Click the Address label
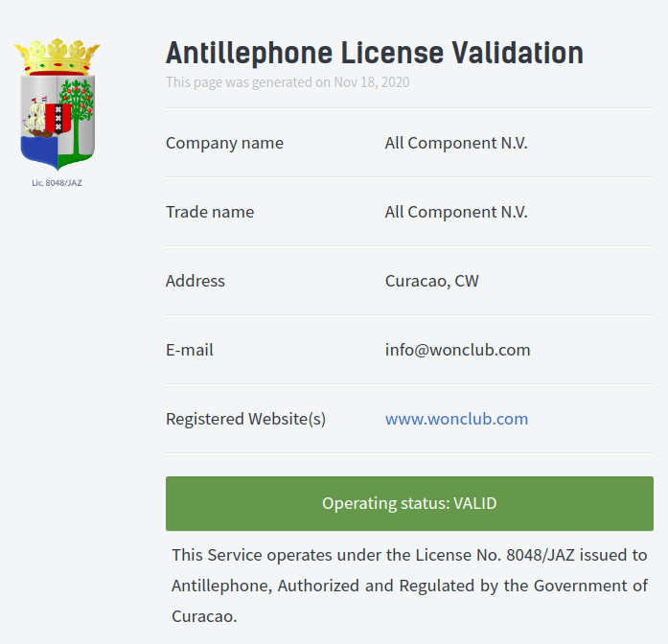The width and height of the screenshot is (668, 644). pos(196,281)
